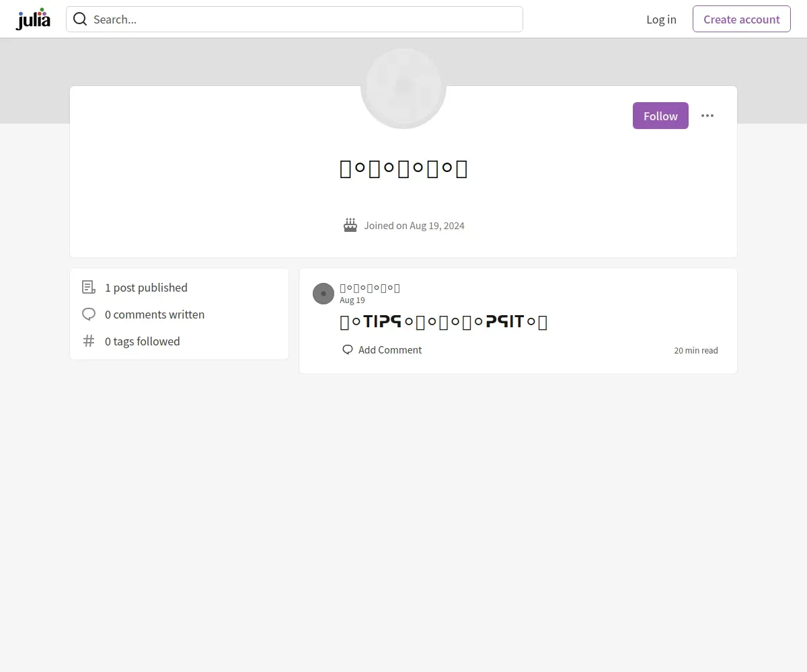The height and width of the screenshot is (672, 807).
Task: Click the profile name heading
Action: click(x=403, y=169)
